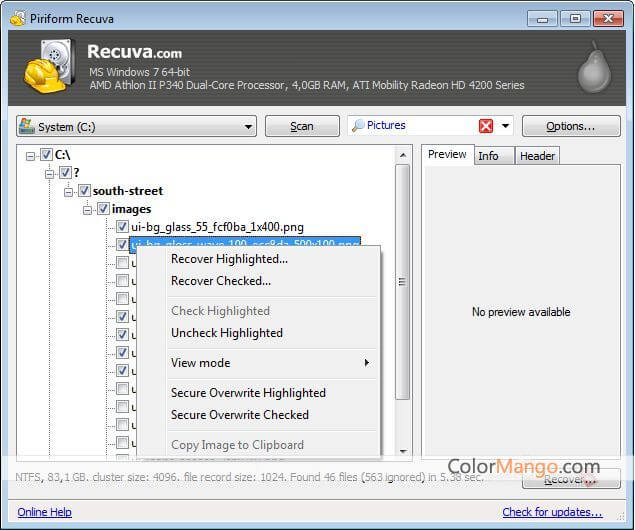Open the Online Help link
Image resolution: width=635 pixels, height=530 pixels.
[45, 512]
